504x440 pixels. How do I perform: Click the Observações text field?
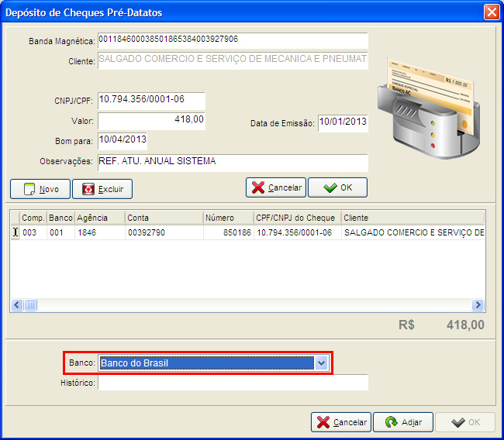point(233,162)
